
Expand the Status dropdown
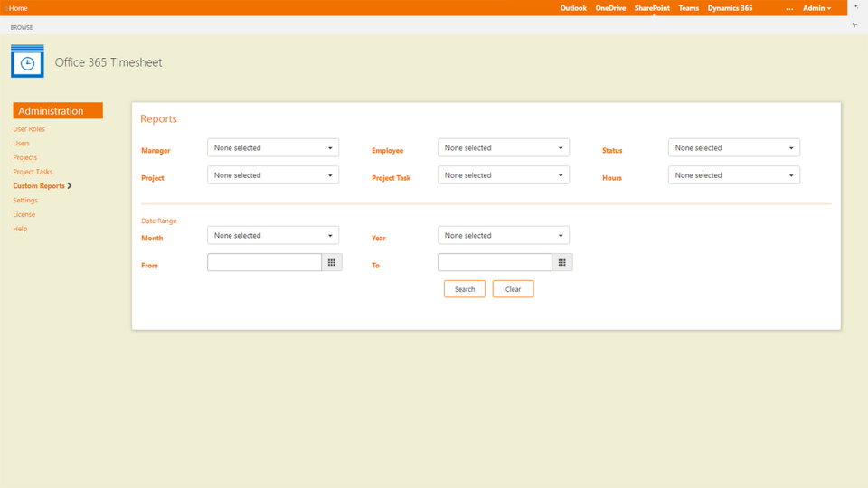[734, 147]
